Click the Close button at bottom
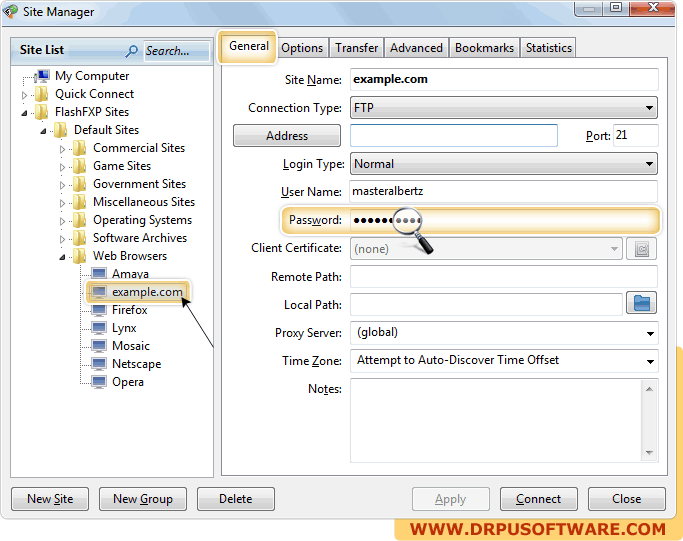This screenshot has width=683, height=541. click(626, 499)
